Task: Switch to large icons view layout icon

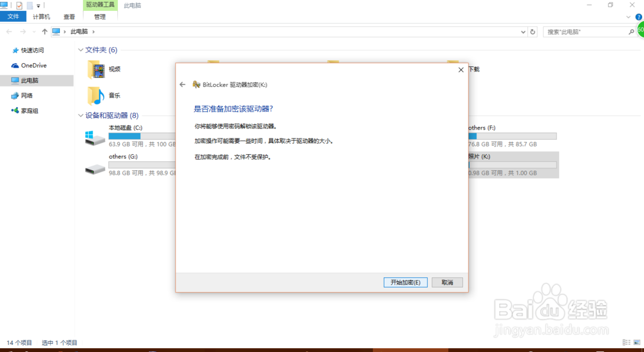Action: pyautogui.click(x=637, y=342)
